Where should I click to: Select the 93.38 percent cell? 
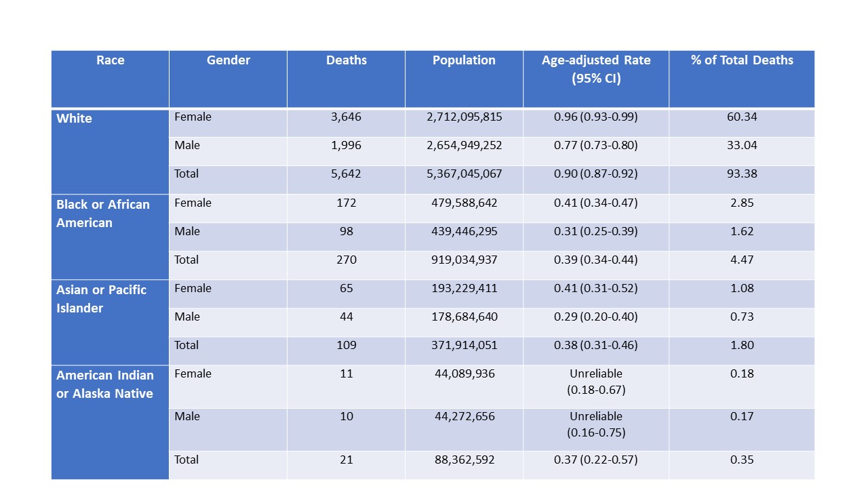(741, 174)
